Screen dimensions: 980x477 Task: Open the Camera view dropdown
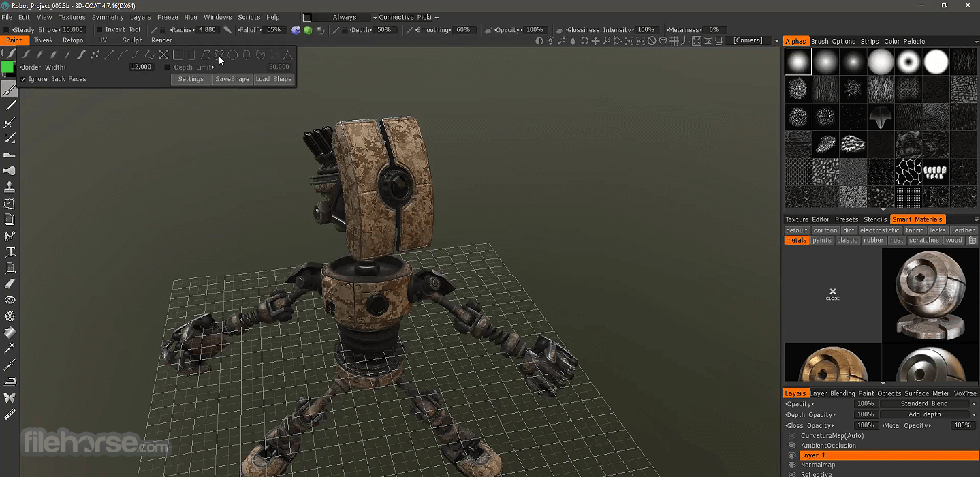click(x=776, y=41)
